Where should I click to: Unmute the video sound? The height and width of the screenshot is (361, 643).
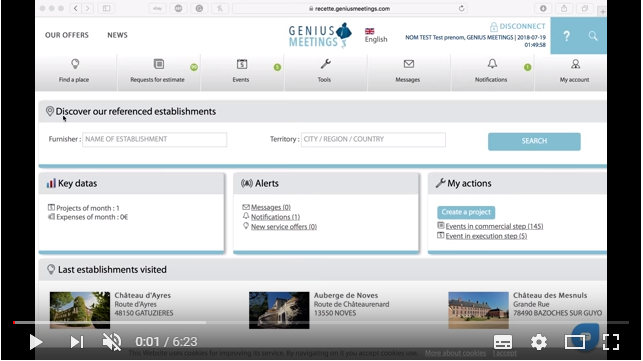tap(112, 342)
